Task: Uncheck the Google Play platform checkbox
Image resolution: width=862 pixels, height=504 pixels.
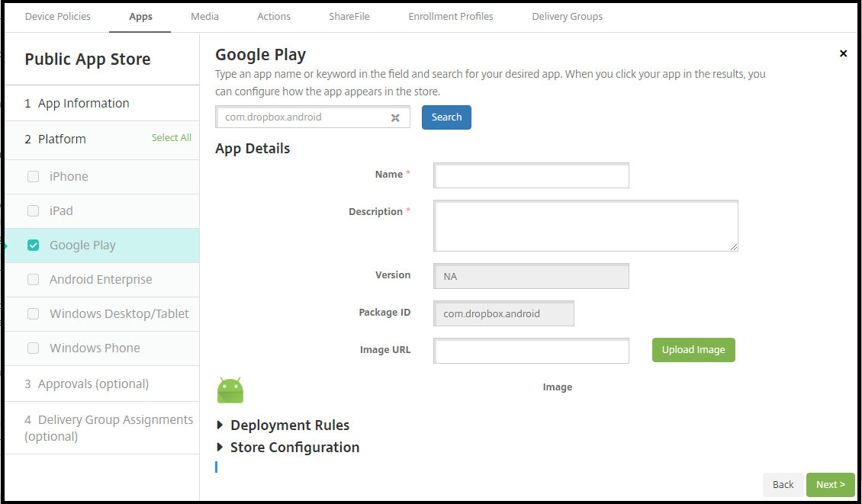Action: (x=33, y=246)
